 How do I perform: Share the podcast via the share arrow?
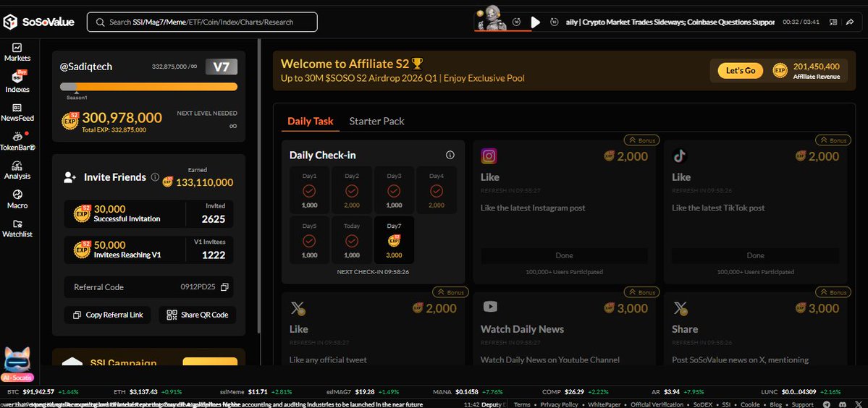pos(849,22)
